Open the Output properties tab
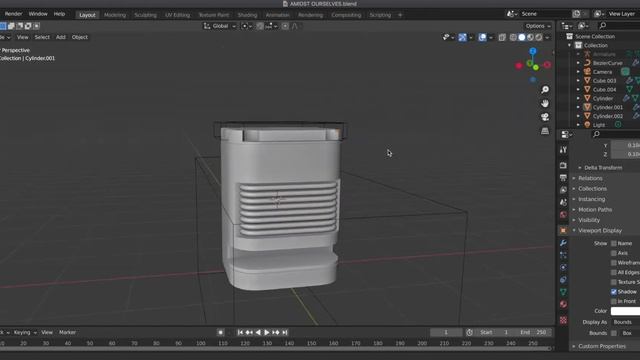This screenshot has height=360, width=640. [563, 178]
